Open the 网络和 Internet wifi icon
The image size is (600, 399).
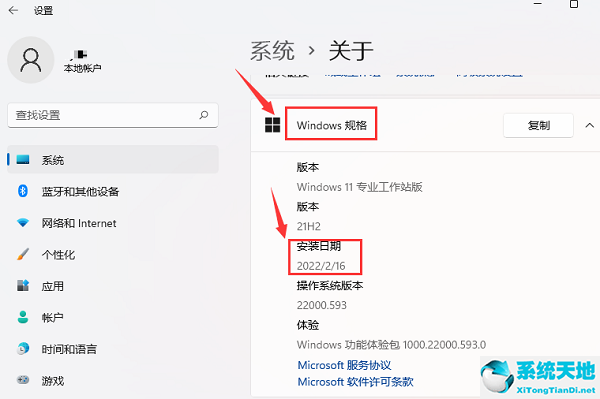(23, 223)
